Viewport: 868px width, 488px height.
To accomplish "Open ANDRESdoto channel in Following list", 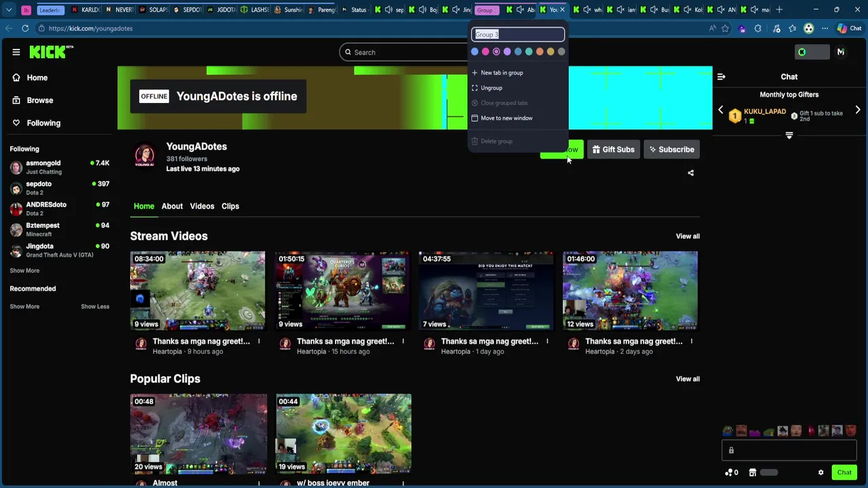I will pyautogui.click(x=60, y=209).
